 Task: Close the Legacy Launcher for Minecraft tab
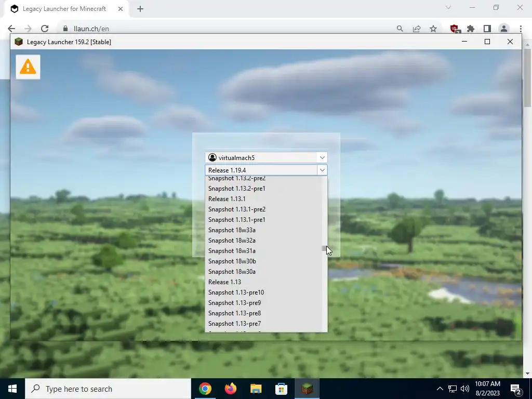[121, 9]
